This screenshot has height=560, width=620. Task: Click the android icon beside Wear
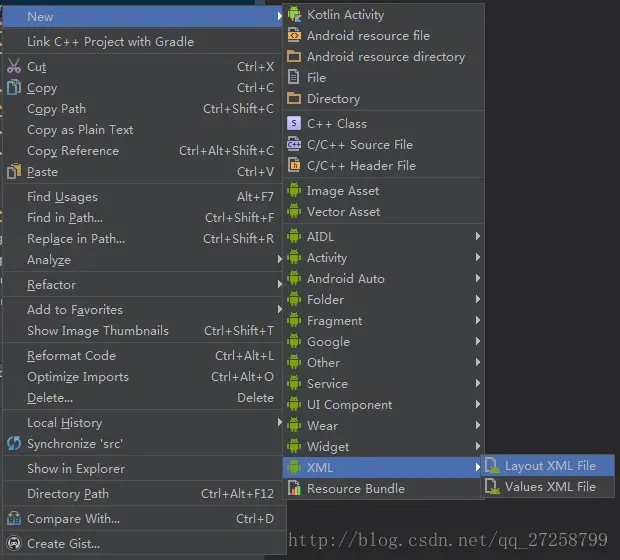294,425
